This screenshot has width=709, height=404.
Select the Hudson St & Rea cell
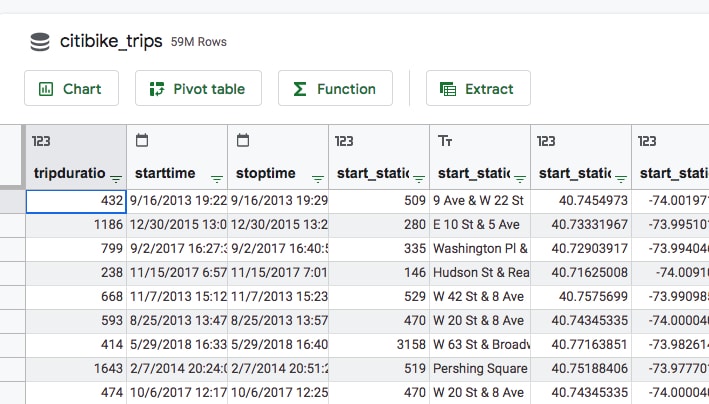click(480, 273)
